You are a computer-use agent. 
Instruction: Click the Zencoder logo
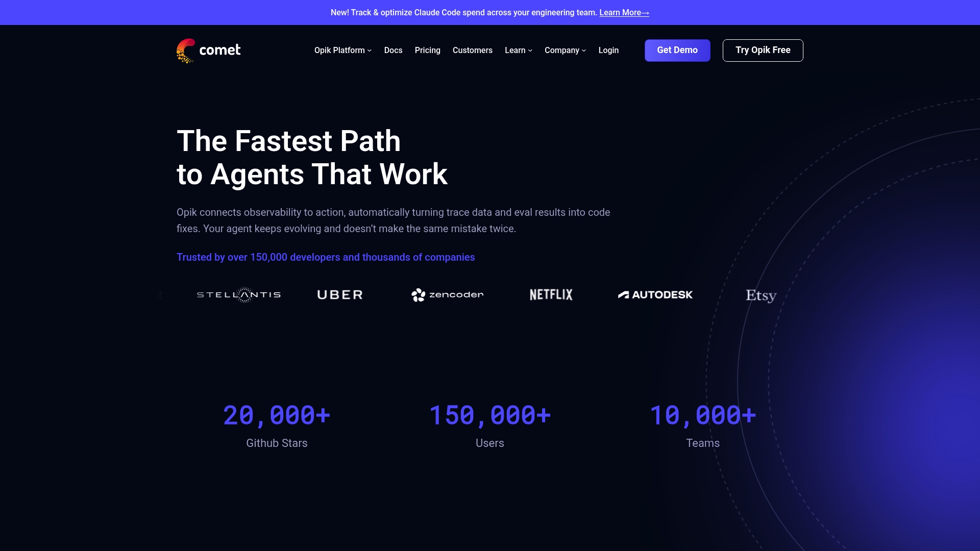tap(448, 295)
